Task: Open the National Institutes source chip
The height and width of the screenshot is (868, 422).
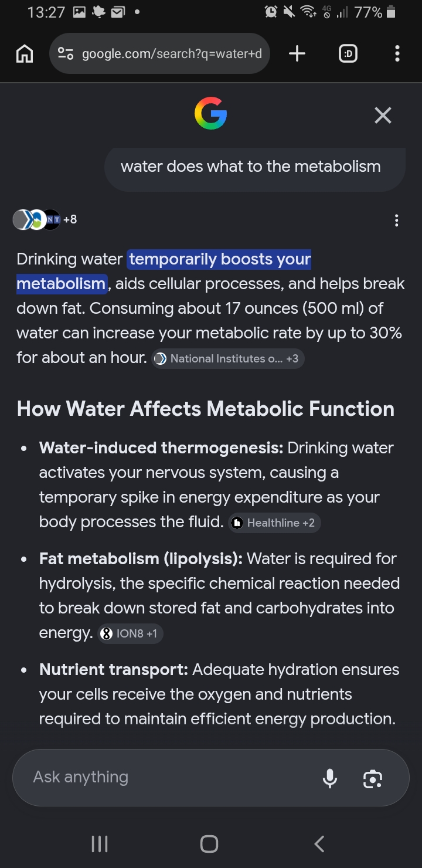Action: pyautogui.click(x=228, y=359)
